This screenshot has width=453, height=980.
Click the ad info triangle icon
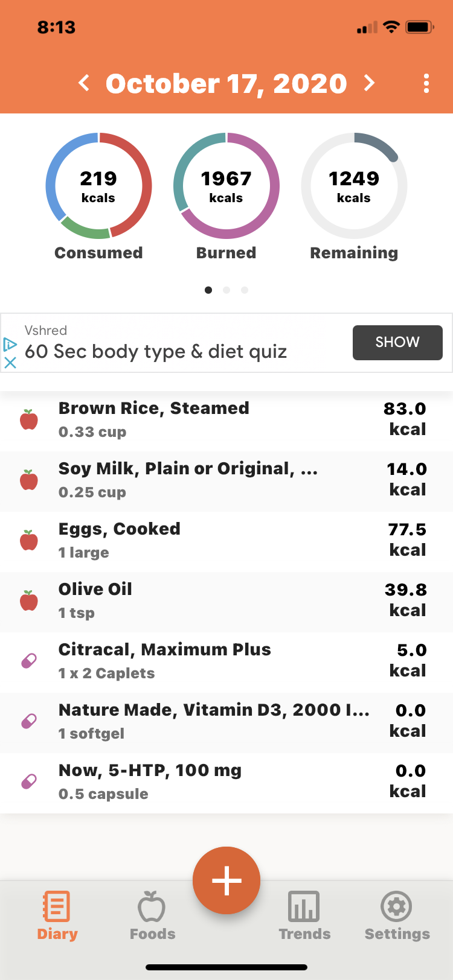10,345
